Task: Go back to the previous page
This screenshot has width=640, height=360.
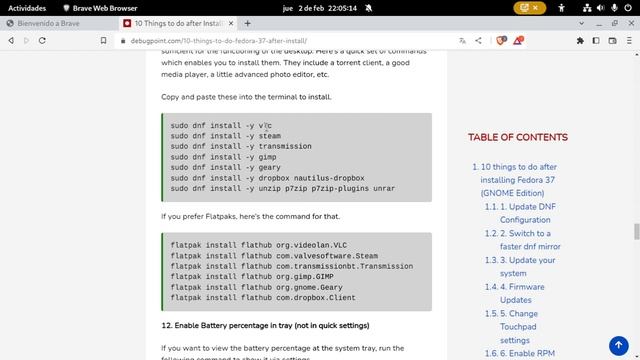Action: click(11, 40)
